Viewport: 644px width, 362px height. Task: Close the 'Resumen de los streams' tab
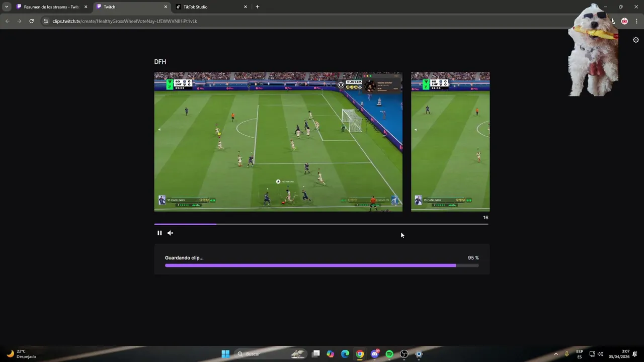86,7
